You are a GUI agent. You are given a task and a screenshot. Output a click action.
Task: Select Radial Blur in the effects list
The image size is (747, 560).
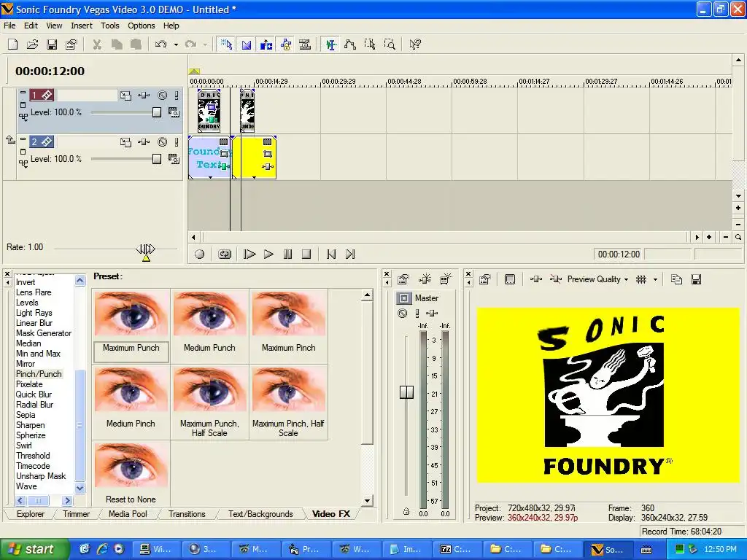pos(34,405)
